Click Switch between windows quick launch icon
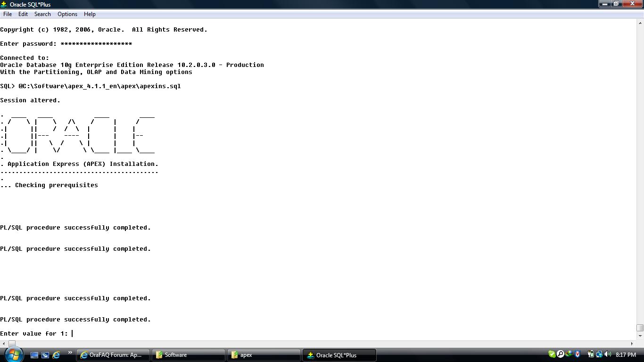Viewport: 644px width, 362px height. click(x=45, y=355)
